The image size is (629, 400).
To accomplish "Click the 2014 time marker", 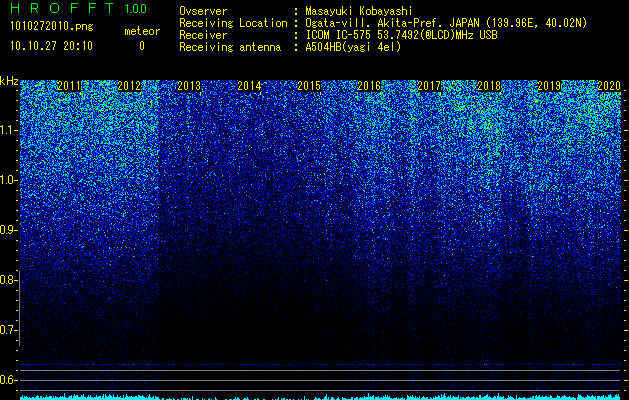I will pos(249,86).
